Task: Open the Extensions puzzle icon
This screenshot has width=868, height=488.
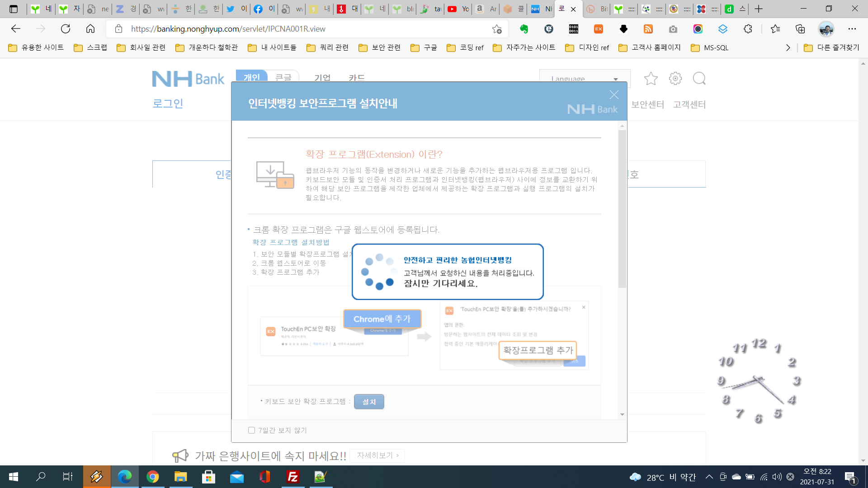Action: tap(748, 29)
